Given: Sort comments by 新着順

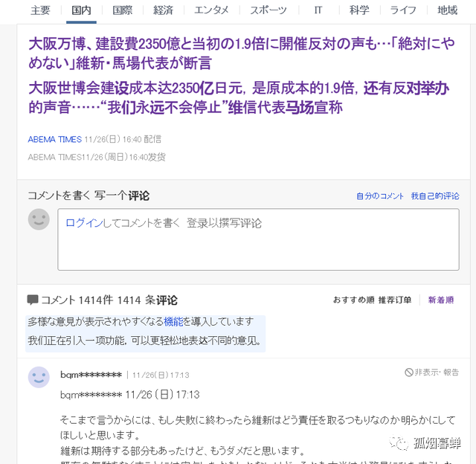Looking at the screenshot, I should 440,300.
